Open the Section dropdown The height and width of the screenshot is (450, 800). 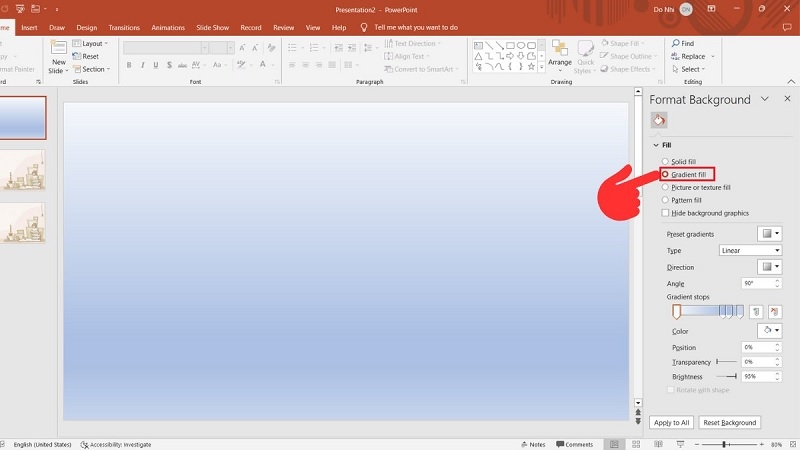[x=91, y=69]
